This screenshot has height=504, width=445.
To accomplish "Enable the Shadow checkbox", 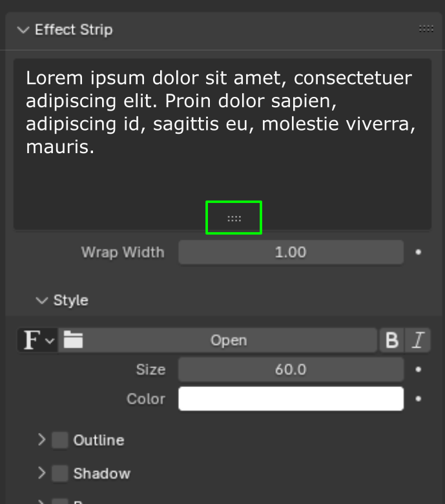I will point(60,474).
